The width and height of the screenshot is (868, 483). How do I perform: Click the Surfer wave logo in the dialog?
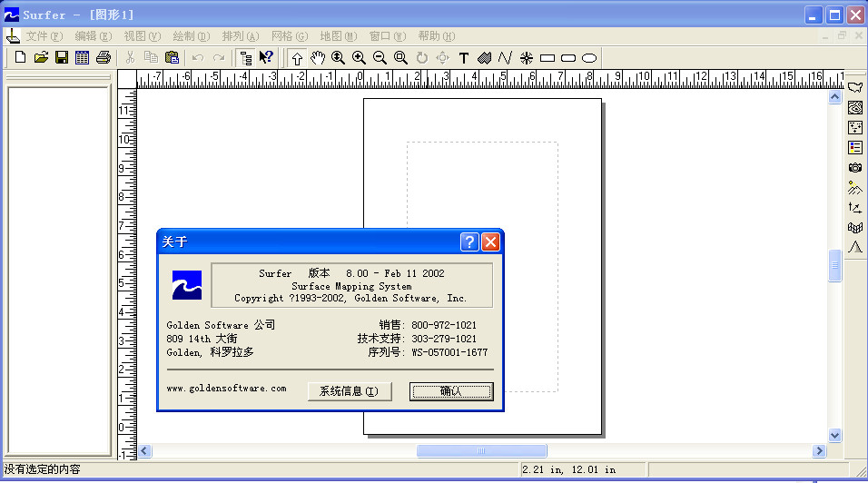coord(187,285)
